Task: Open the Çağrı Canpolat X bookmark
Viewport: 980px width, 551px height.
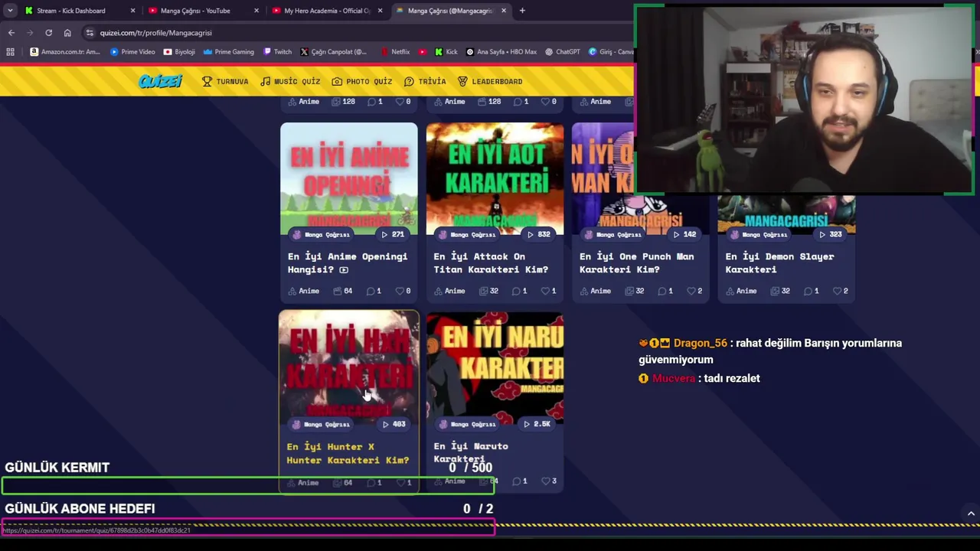Action: tap(334, 52)
